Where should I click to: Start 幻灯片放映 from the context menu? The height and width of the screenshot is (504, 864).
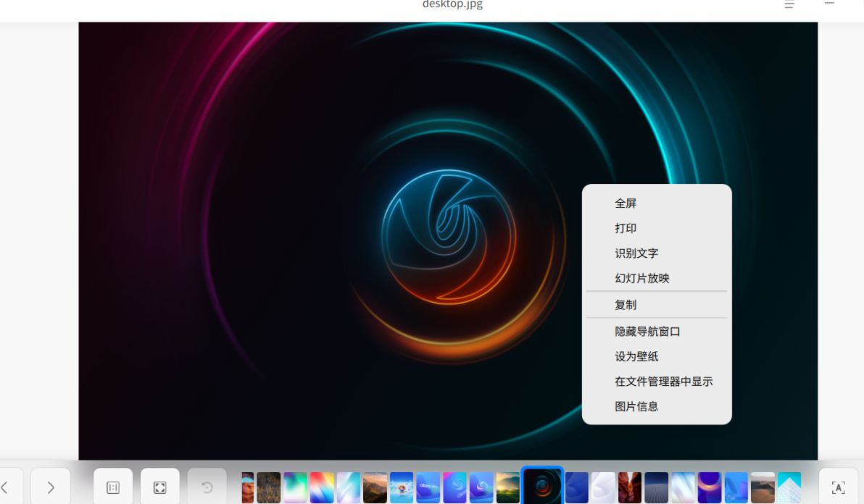click(x=657, y=278)
